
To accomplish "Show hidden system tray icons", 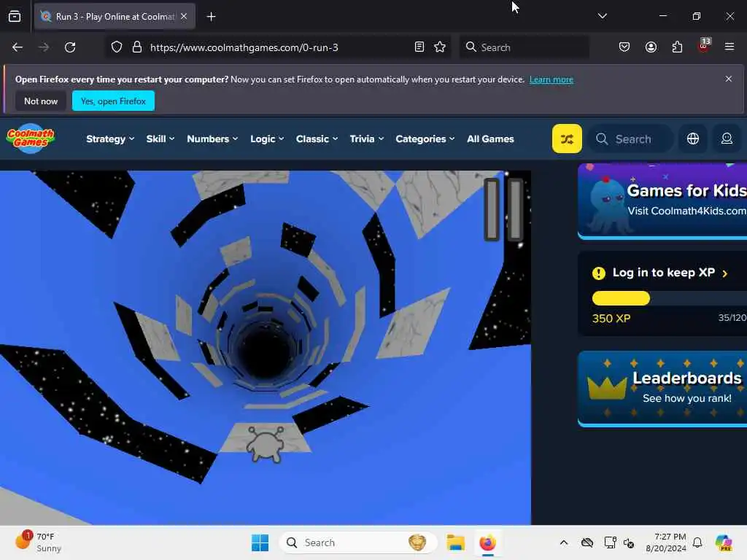I will pos(564,542).
